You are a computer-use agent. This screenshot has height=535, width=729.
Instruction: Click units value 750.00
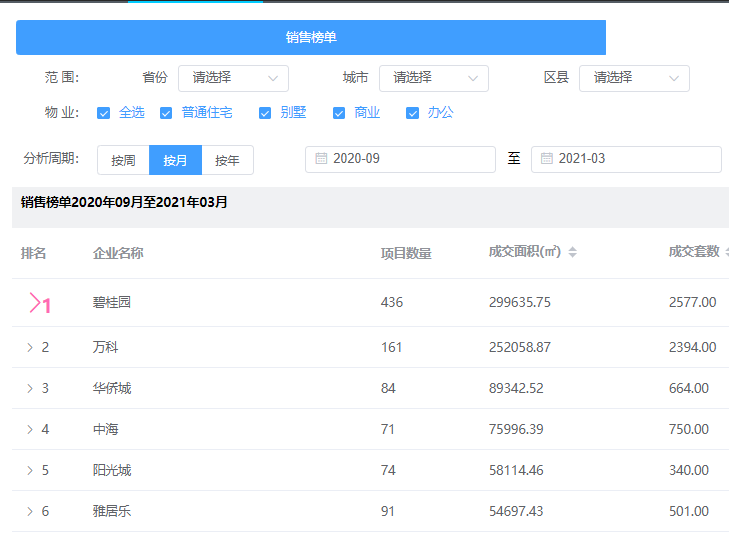(x=689, y=429)
